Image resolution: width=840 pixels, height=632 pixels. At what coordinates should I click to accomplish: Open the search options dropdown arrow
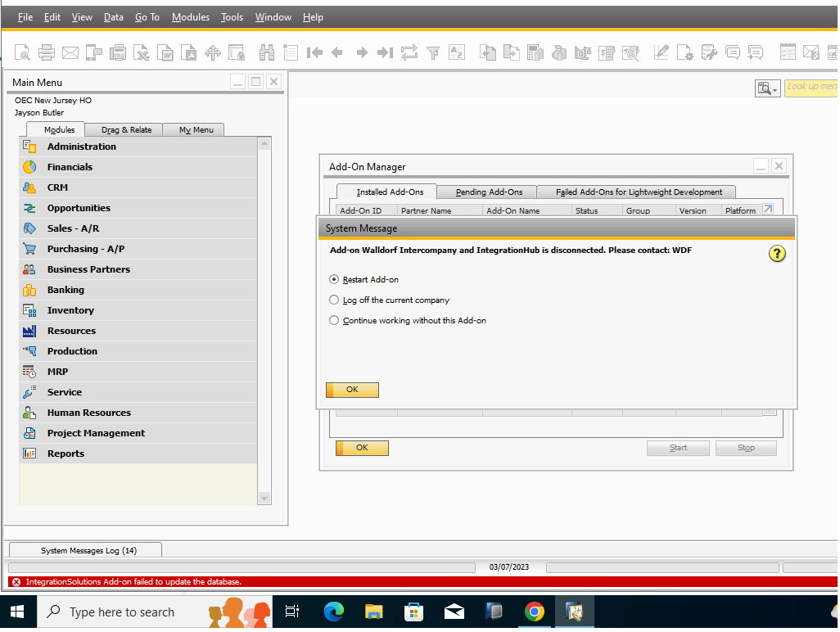[x=774, y=88]
